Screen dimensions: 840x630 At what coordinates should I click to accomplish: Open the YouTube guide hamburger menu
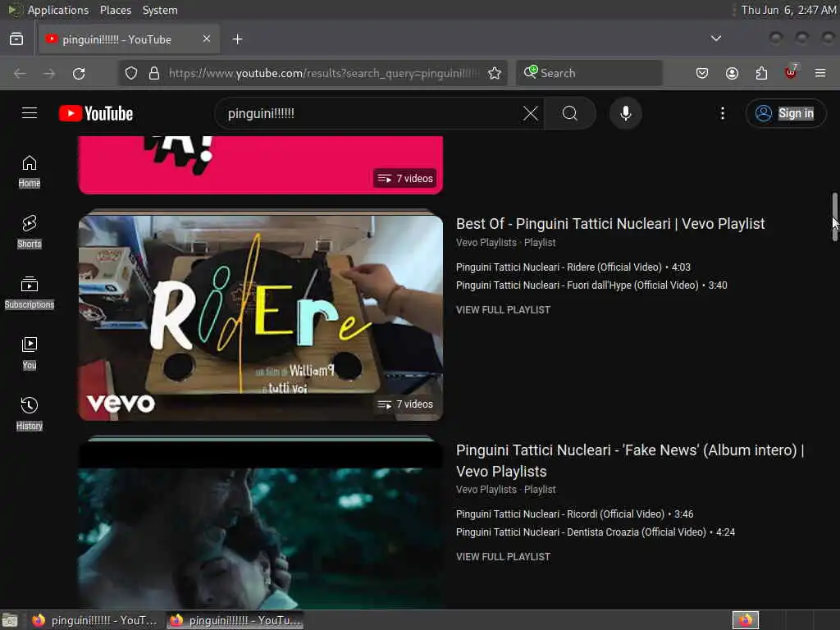(x=30, y=113)
